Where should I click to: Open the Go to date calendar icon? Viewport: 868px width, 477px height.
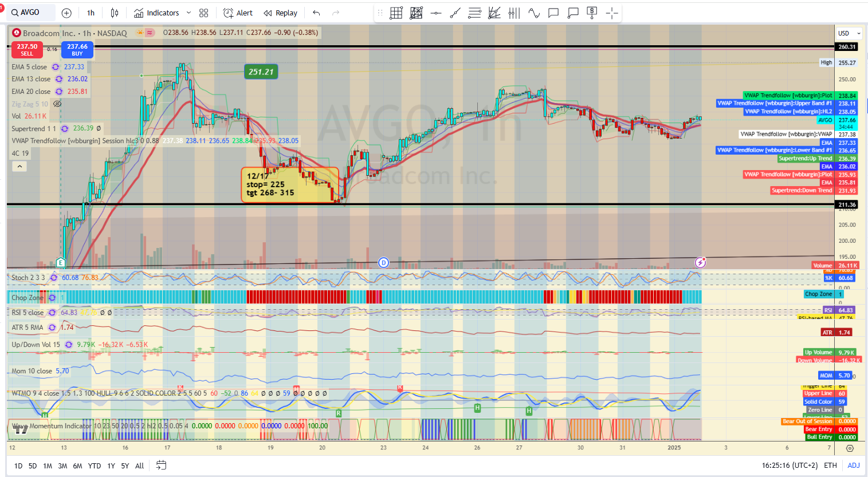161,465
